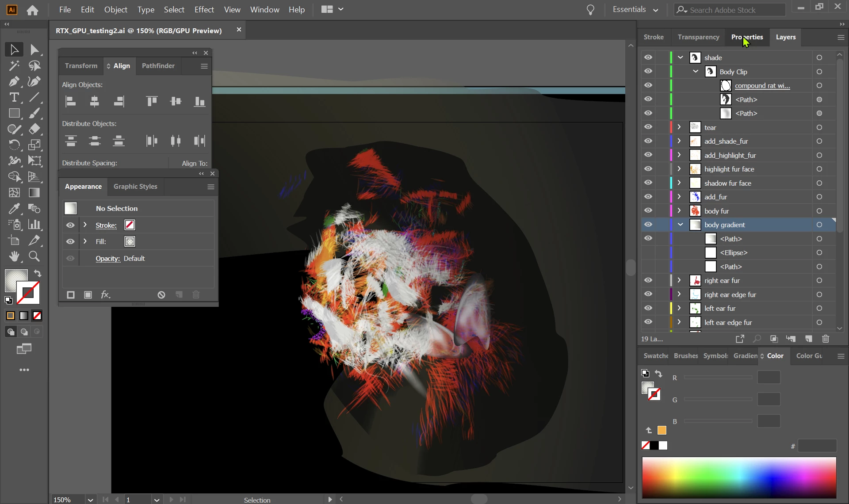The height and width of the screenshot is (504, 849).
Task: Click Add New Effect fx button
Action: click(x=105, y=295)
